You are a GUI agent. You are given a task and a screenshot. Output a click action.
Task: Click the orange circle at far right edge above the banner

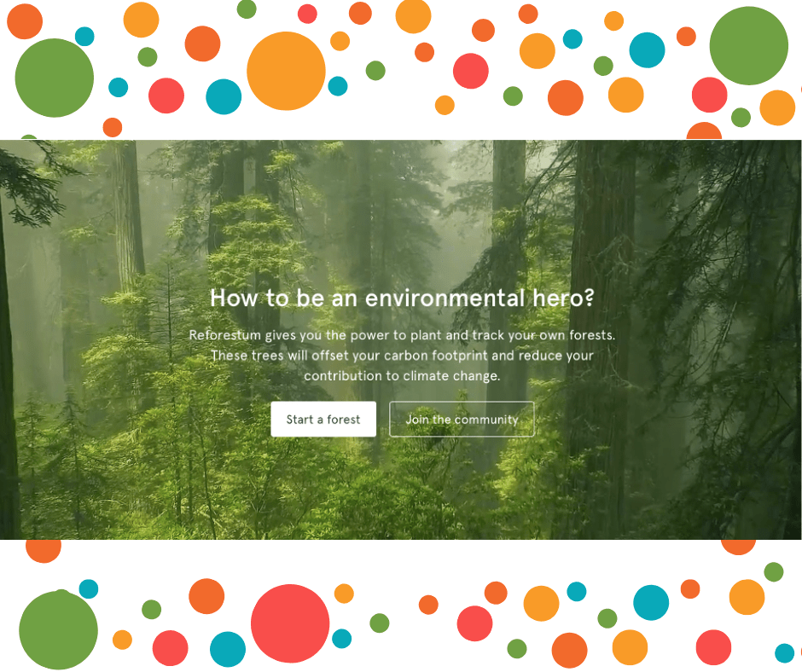(777, 107)
